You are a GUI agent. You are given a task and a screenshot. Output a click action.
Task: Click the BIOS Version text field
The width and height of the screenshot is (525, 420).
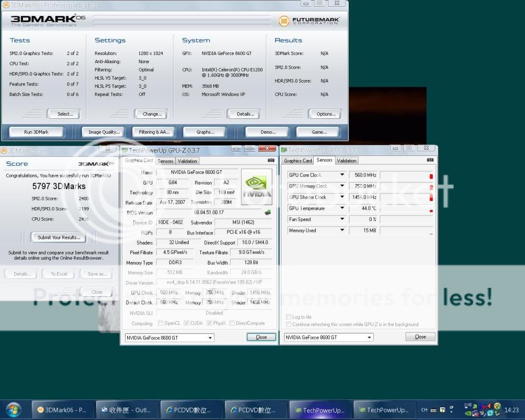[209, 212]
